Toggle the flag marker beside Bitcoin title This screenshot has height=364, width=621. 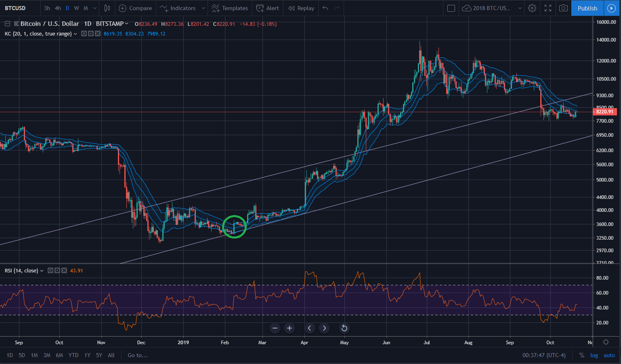(17, 24)
